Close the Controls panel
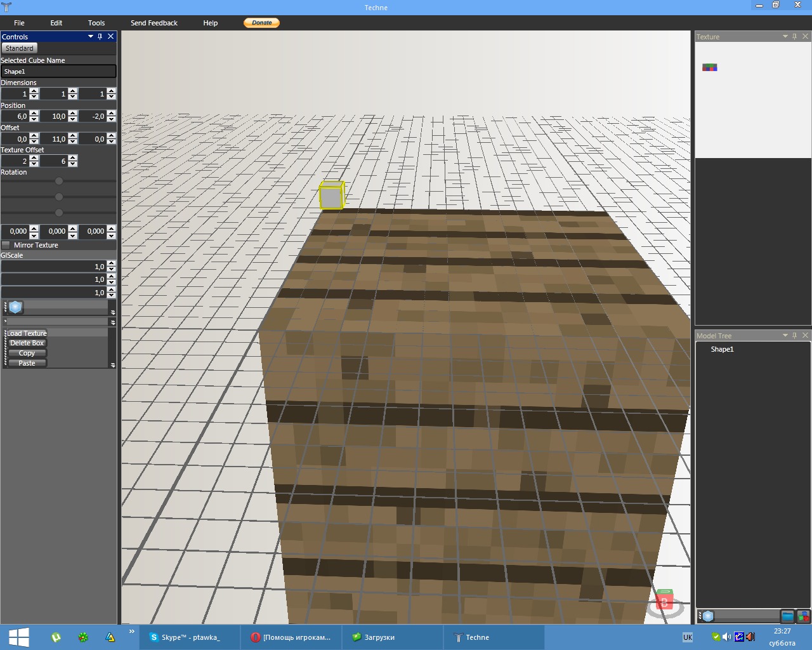 (x=111, y=36)
